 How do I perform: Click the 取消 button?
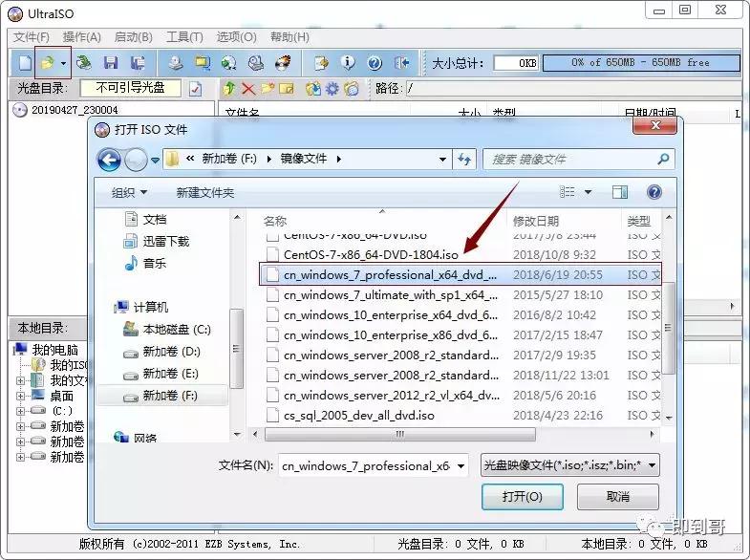[x=617, y=496]
